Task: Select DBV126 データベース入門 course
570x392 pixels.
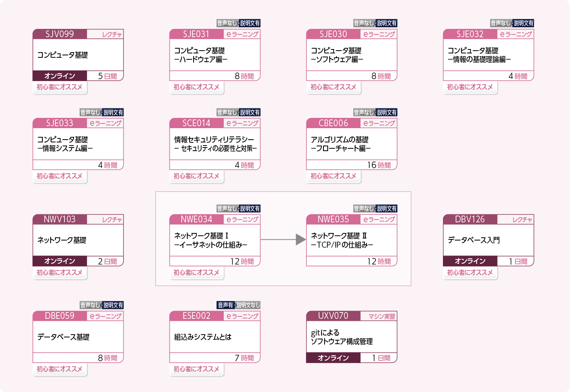Action: [488, 240]
